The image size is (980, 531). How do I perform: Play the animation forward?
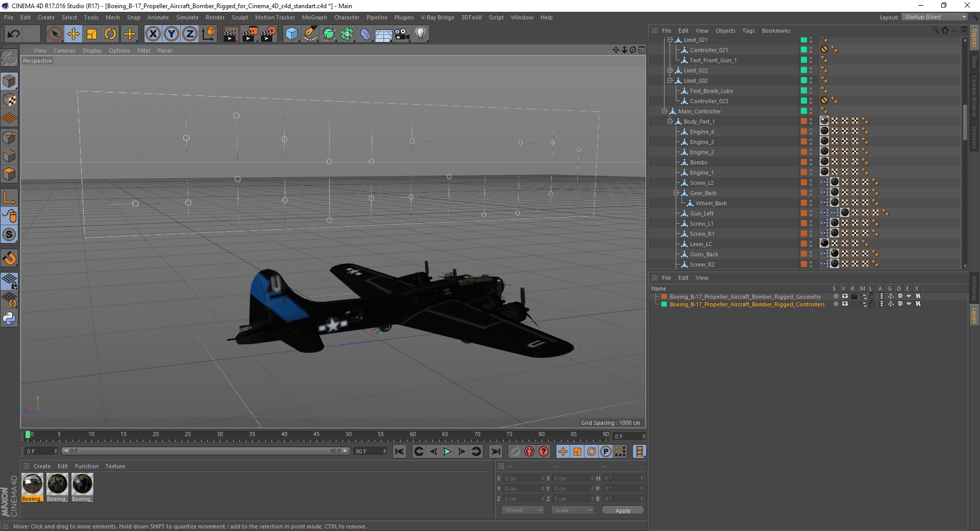tap(447, 451)
